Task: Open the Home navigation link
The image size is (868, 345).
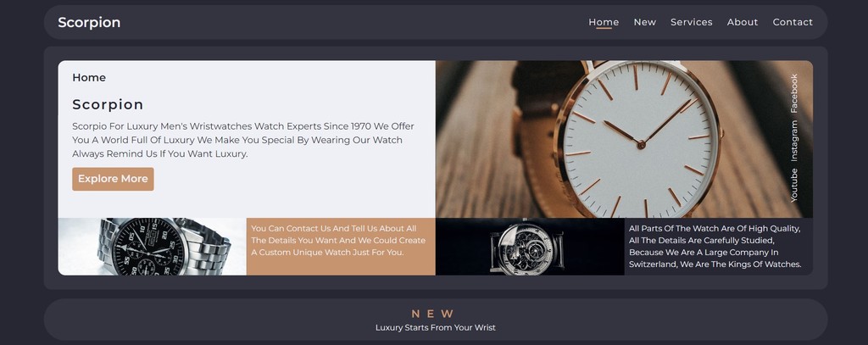Action: (x=604, y=22)
